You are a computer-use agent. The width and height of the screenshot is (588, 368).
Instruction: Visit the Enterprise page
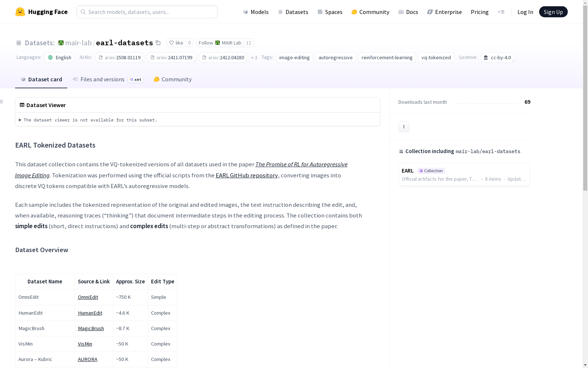445,12
